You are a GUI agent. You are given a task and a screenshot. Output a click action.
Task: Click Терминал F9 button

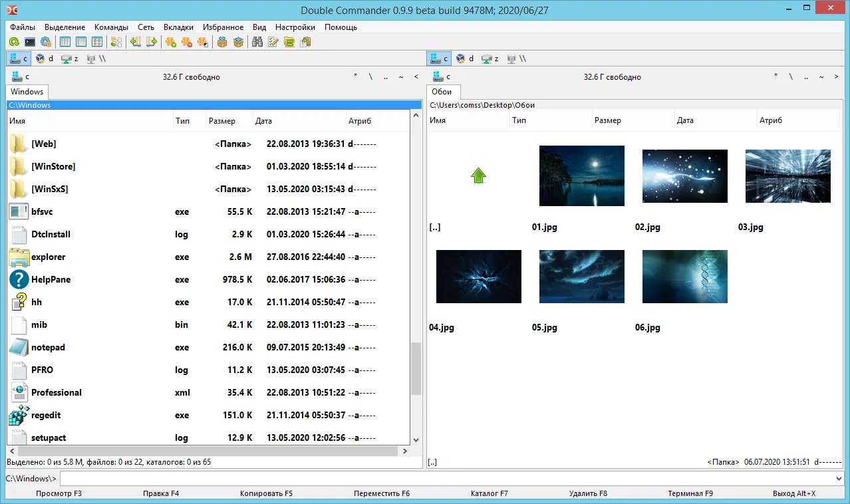690,493
